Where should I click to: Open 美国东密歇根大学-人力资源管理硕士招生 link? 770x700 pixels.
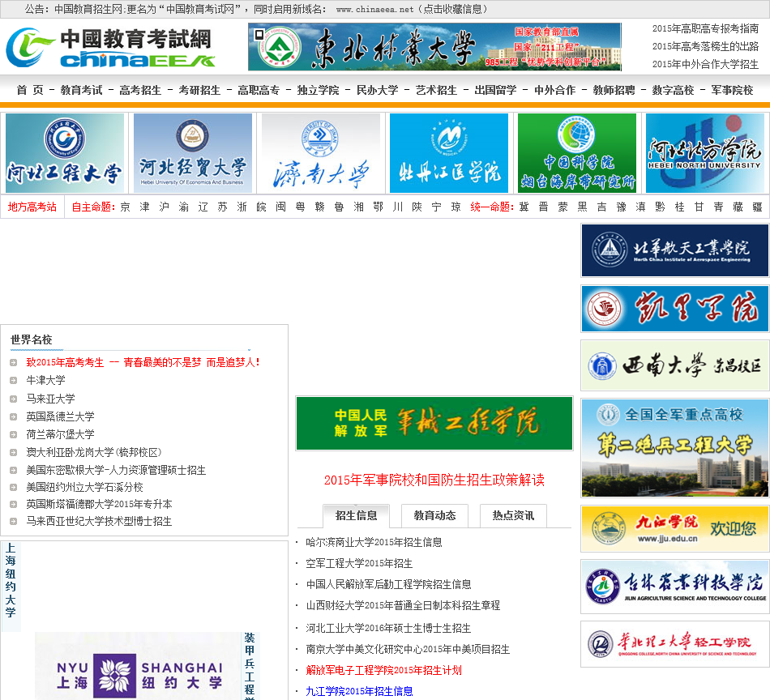[x=116, y=470]
